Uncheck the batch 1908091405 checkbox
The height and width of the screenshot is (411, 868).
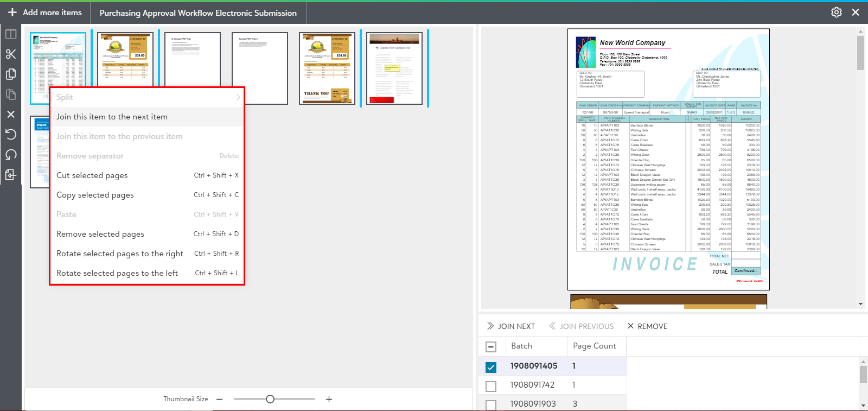(x=491, y=367)
